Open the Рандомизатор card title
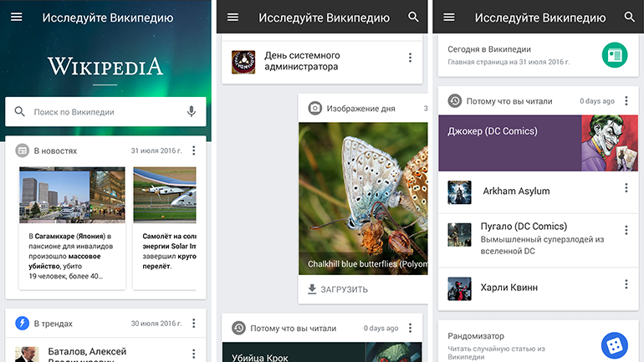The width and height of the screenshot is (644, 362). click(476, 336)
